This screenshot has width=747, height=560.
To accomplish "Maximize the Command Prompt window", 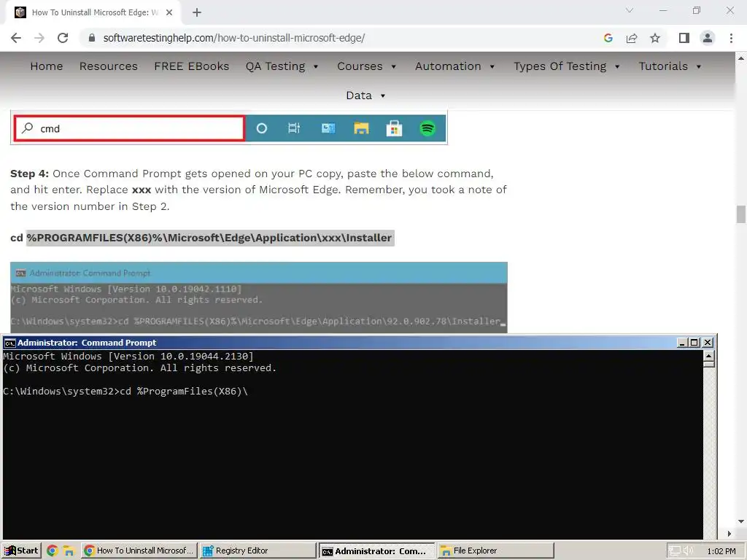I will click(694, 343).
